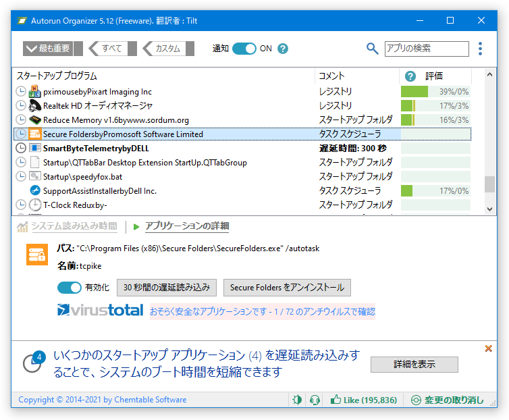The image size is (509, 420).
Task: Select Startup\speedyfox.bat row
Action: pos(242,176)
